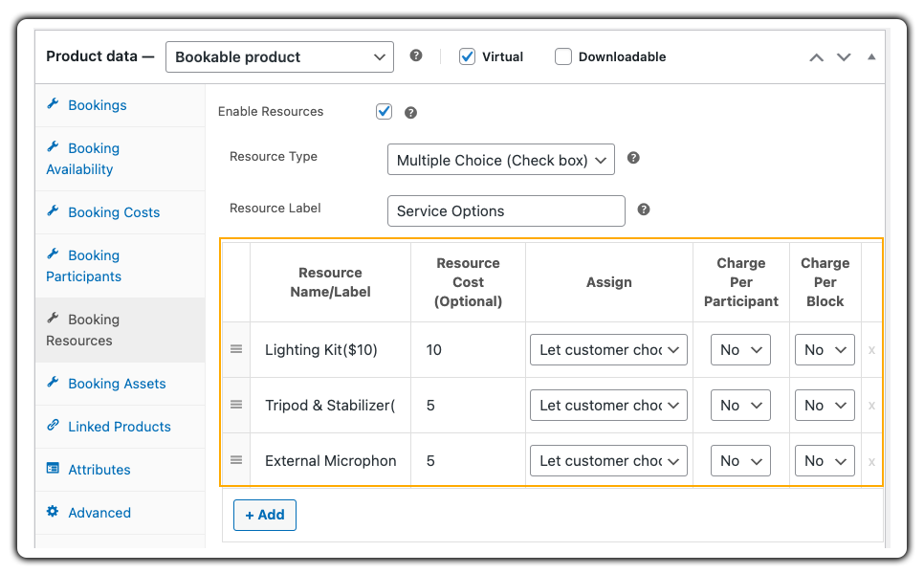Viewport: 924px width, 574px height.
Task: Collapse the Product data panel triangle
Action: (871, 57)
